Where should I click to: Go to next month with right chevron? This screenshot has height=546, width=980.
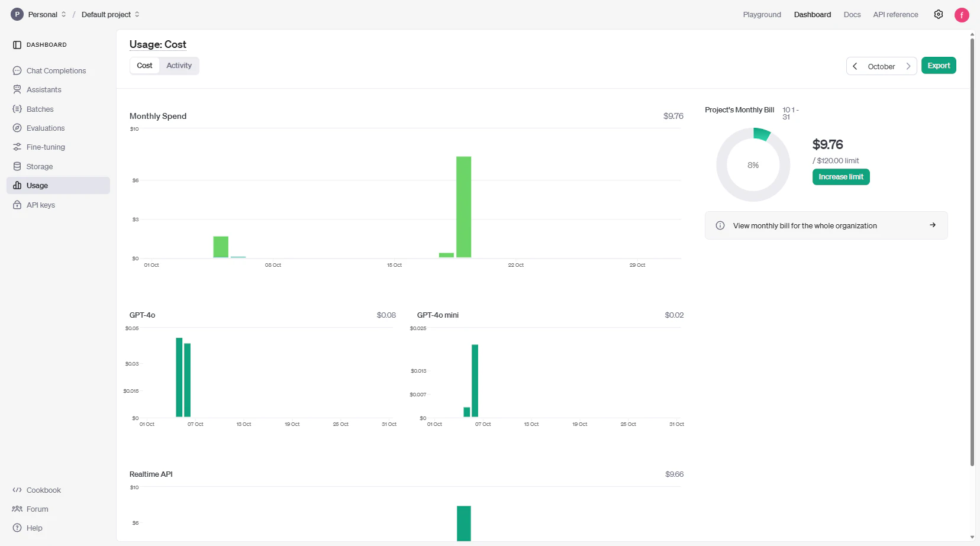(x=908, y=66)
